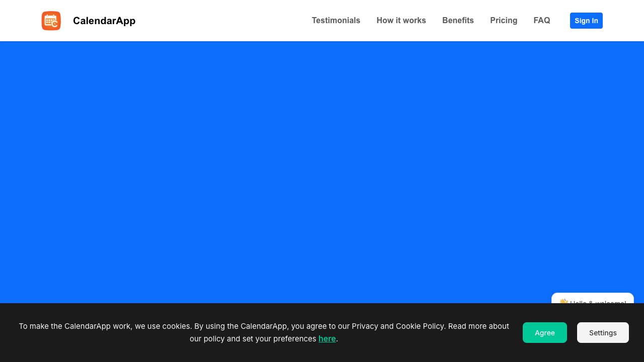The image size is (644, 362).
Task: Navigate to Pricing
Action: [504, 21]
